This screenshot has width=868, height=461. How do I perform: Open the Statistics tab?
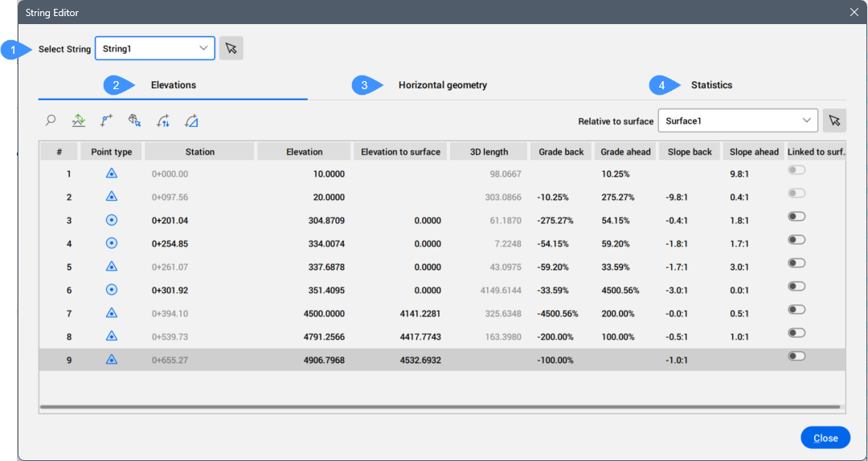coord(711,85)
